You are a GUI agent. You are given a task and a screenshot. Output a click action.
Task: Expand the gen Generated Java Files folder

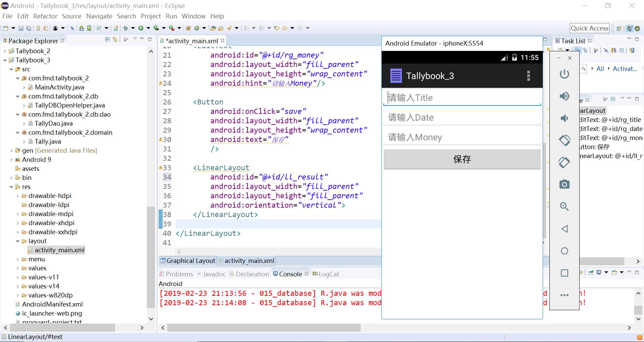tap(11, 151)
